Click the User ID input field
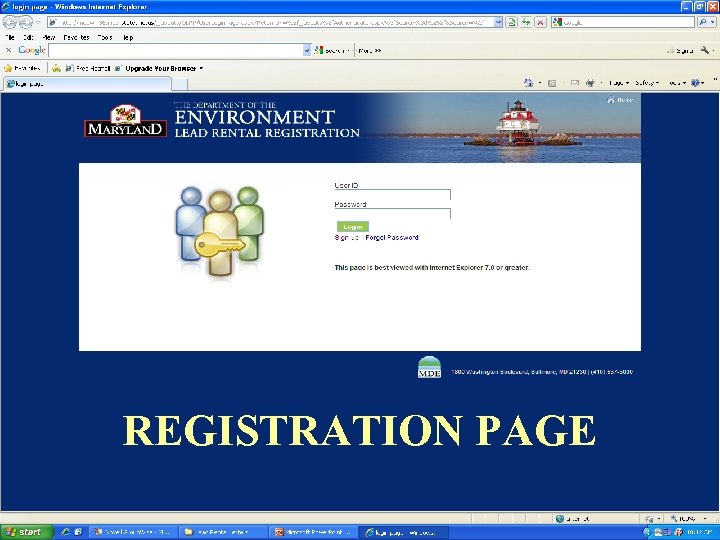Image resolution: width=720 pixels, height=540 pixels. 393,194
